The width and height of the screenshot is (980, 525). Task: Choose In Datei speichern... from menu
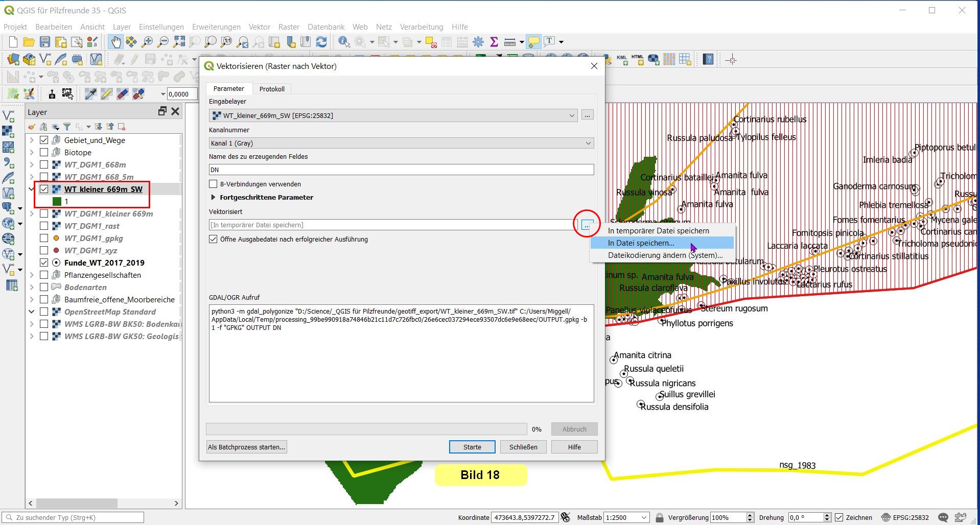pos(641,243)
